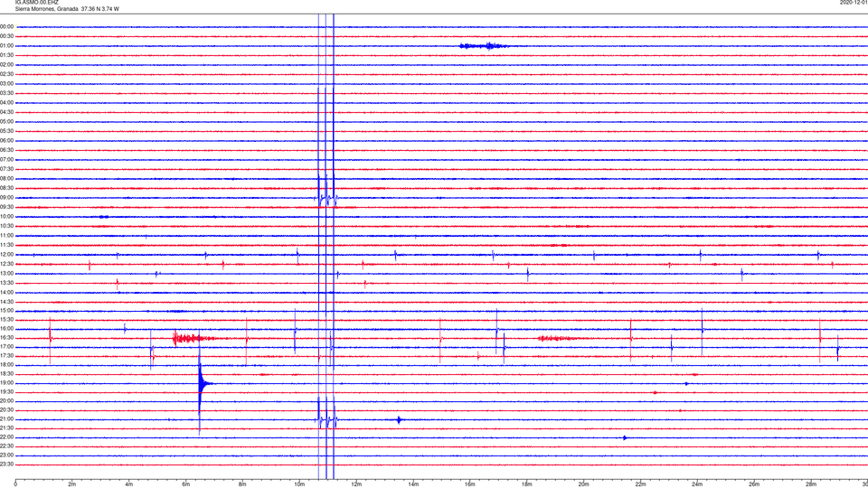Select the 21:00 trace time label
This screenshot has width=868, height=488.
(6, 418)
